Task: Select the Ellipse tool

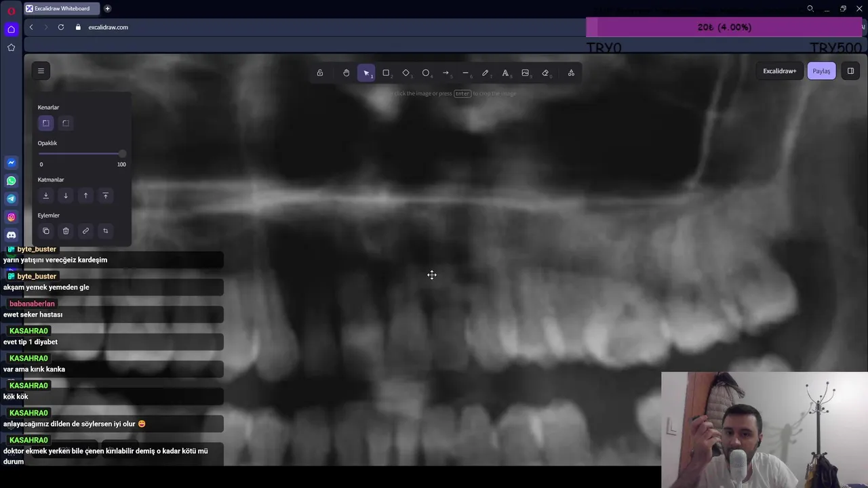Action: click(426, 73)
